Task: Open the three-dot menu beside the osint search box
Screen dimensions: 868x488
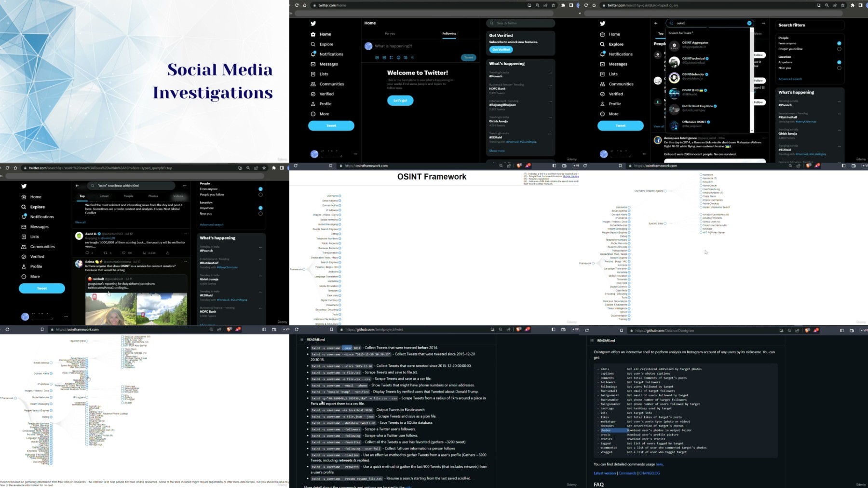Action: coord(763,23)
